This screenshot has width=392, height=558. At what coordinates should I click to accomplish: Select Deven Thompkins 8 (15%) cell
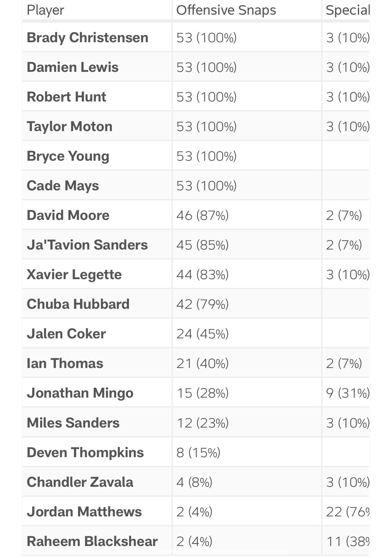click(x=198, y=452)
